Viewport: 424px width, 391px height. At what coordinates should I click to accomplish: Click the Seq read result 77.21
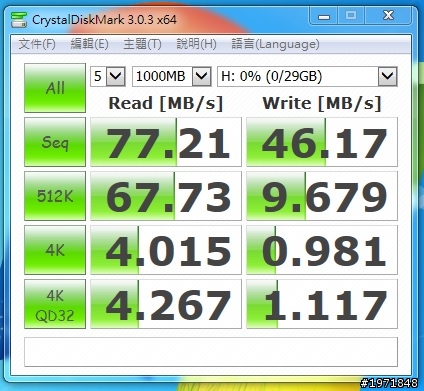pos(166,142)
